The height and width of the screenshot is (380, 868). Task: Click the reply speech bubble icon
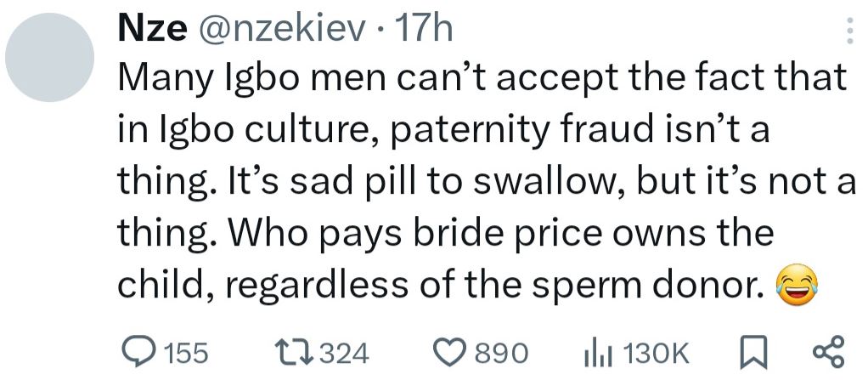point(138,351)
